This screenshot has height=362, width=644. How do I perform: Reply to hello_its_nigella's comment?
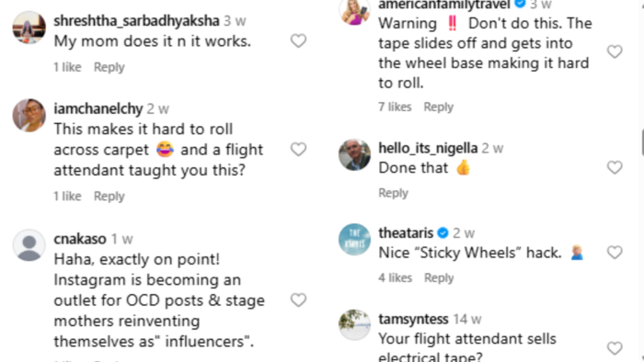tap(393, 193)
